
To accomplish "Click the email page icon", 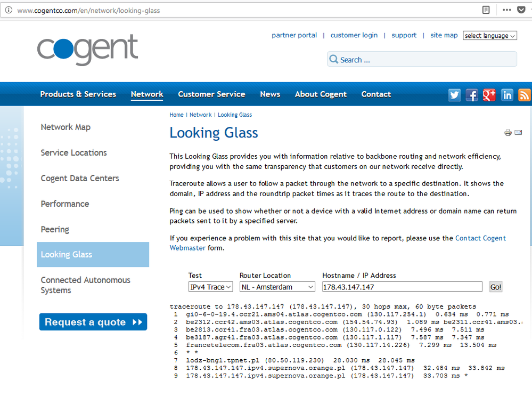I will [518, 132].
